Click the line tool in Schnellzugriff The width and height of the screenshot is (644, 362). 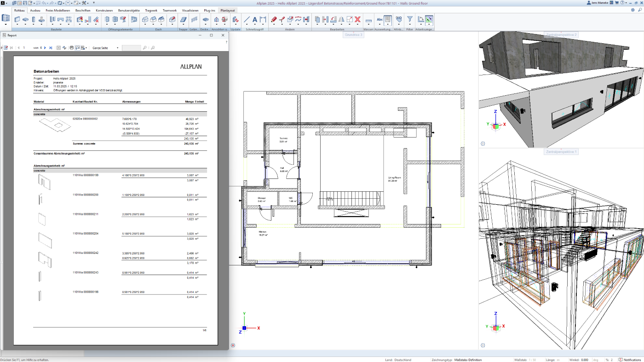pos(247,19)
